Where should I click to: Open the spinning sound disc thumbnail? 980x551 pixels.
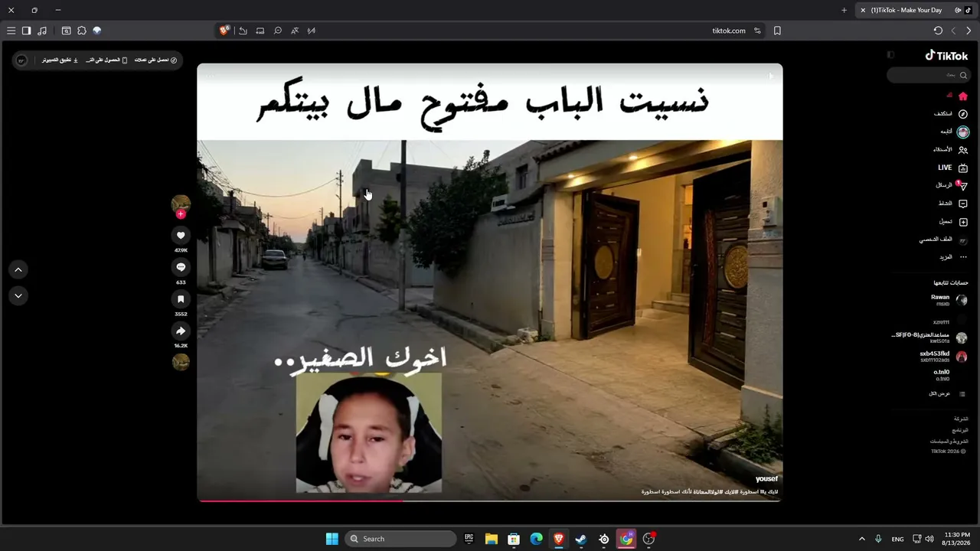click(181, 362)
